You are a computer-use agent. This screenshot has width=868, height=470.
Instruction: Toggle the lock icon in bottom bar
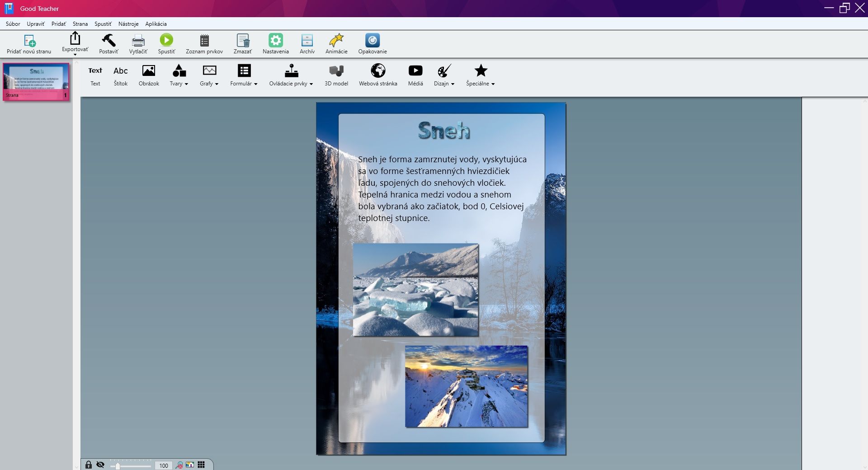click(89, 465)
